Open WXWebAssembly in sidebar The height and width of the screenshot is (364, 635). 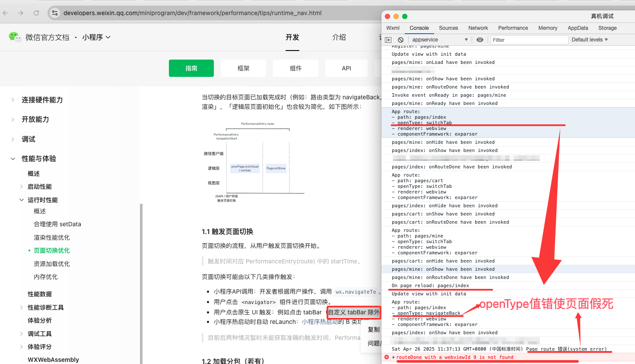point(54,360)
